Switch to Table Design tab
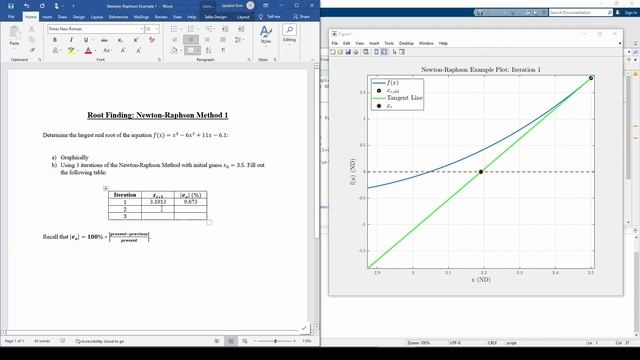The height and width of the screenshot is (360, 640). (215, 17)
